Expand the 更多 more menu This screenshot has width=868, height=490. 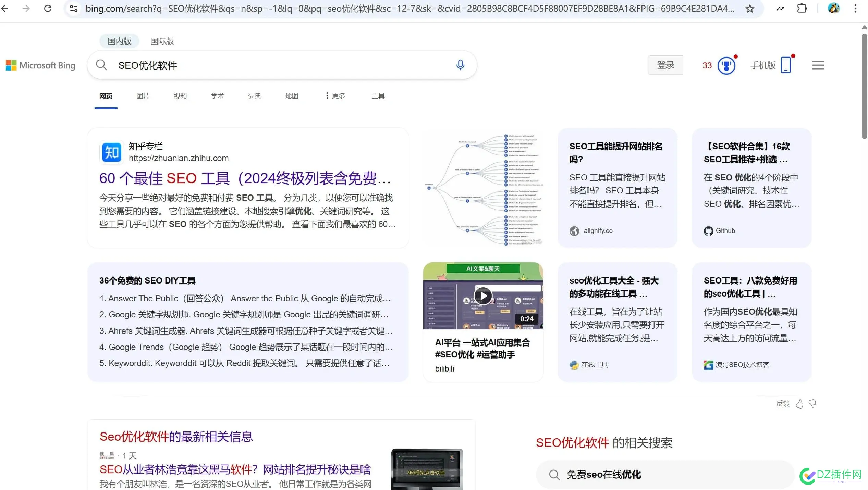[x=335, y=96]
